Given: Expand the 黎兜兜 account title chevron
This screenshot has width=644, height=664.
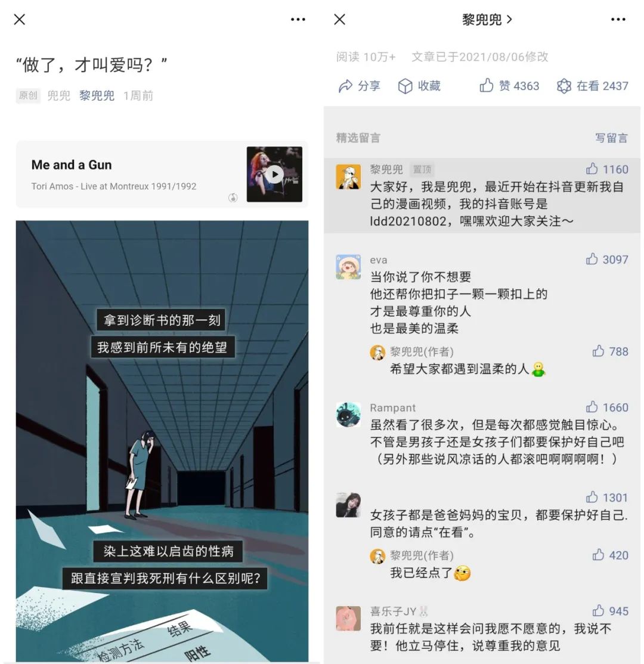Looking at the screenshot, I should [509, 20].
